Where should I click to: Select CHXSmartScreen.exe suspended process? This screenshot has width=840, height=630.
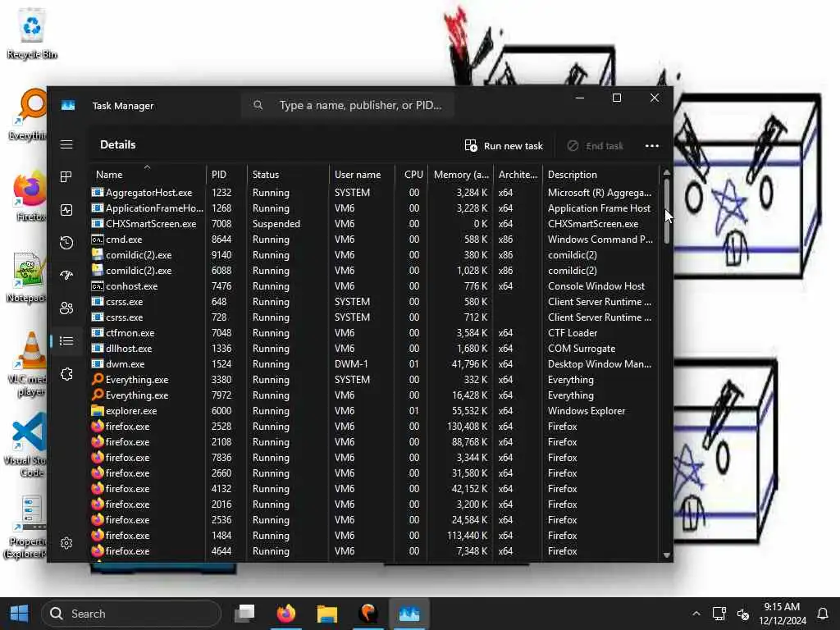374,223
